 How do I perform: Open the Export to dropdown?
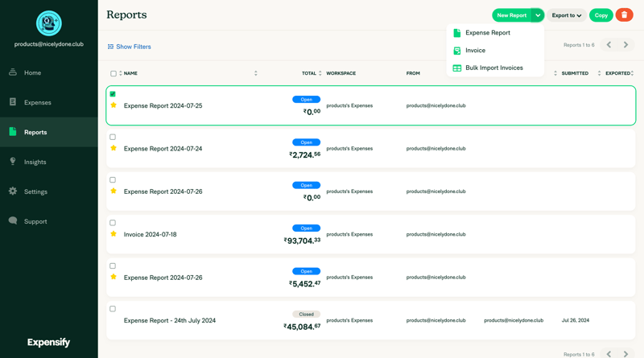(567, 15)
